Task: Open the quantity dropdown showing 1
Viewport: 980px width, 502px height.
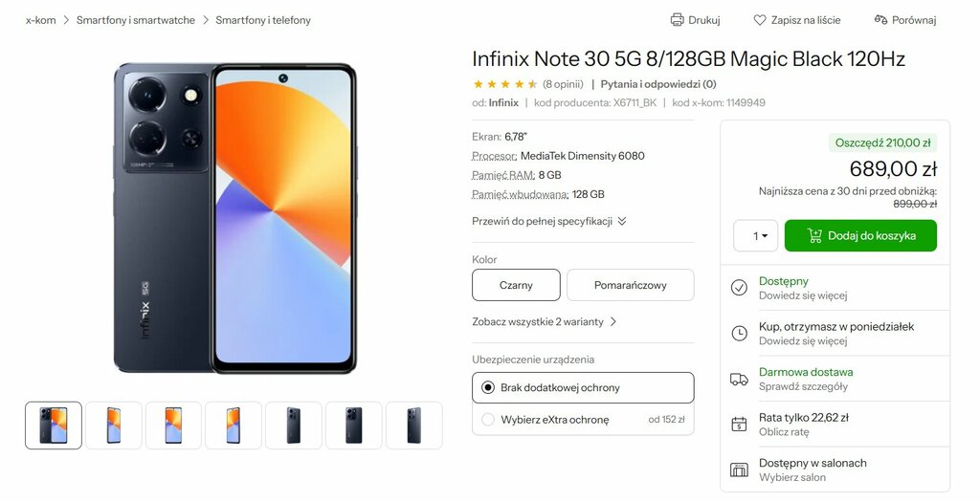Action: (x=756, y=236)
